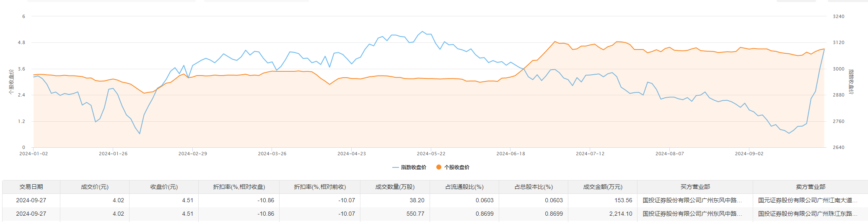Click the orange 个股收盘价 legend dot
Viewport: 868px width, 222px height.
(439, 167)
